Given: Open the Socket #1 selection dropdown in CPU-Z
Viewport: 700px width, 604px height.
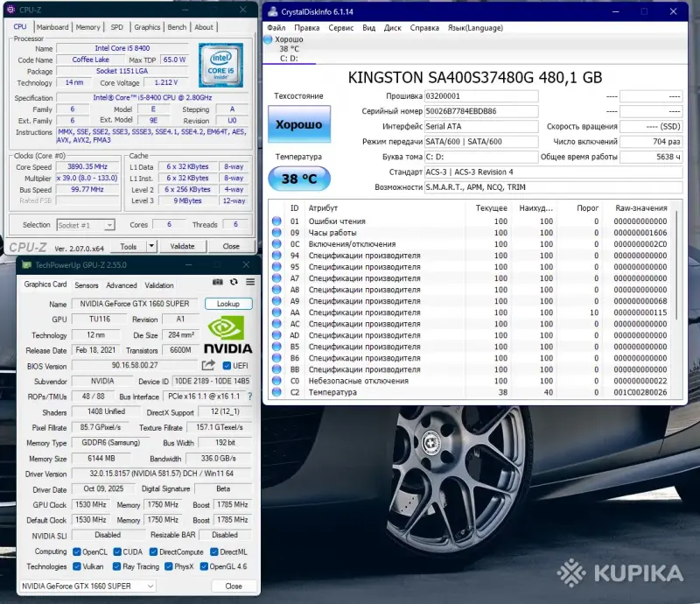Looking at the screenshot, I should click(86, 225).
